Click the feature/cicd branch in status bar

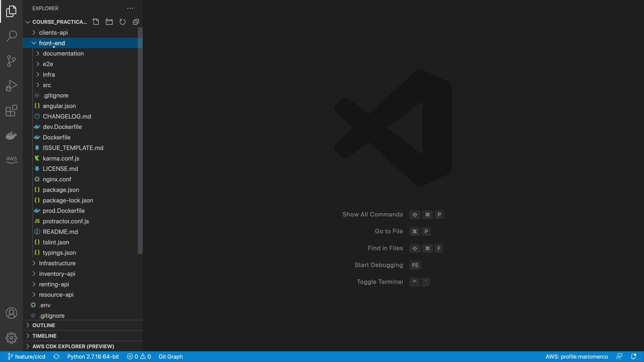pyautogui.click(x=27, y=357)
